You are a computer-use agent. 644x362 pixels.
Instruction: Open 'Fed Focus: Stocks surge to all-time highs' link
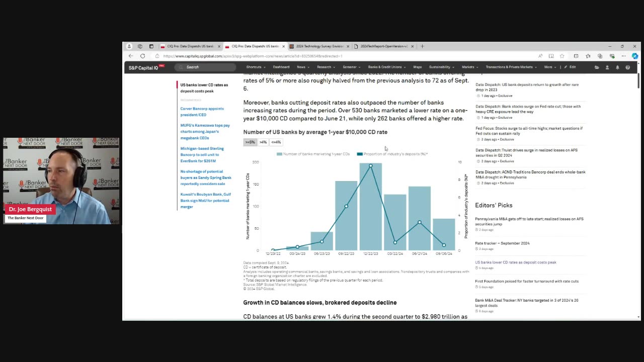[x=529, y=131]
